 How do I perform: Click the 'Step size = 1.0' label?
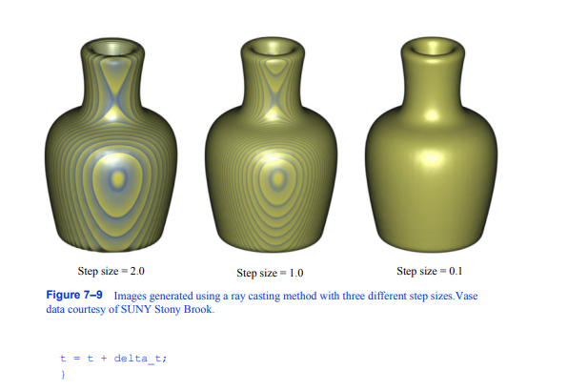click(270, 273)
